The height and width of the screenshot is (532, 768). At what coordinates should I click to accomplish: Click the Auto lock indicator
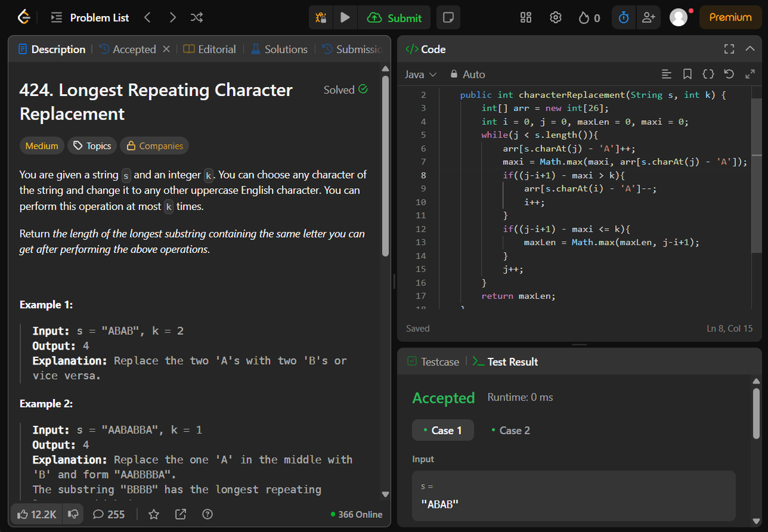point(468,74)
